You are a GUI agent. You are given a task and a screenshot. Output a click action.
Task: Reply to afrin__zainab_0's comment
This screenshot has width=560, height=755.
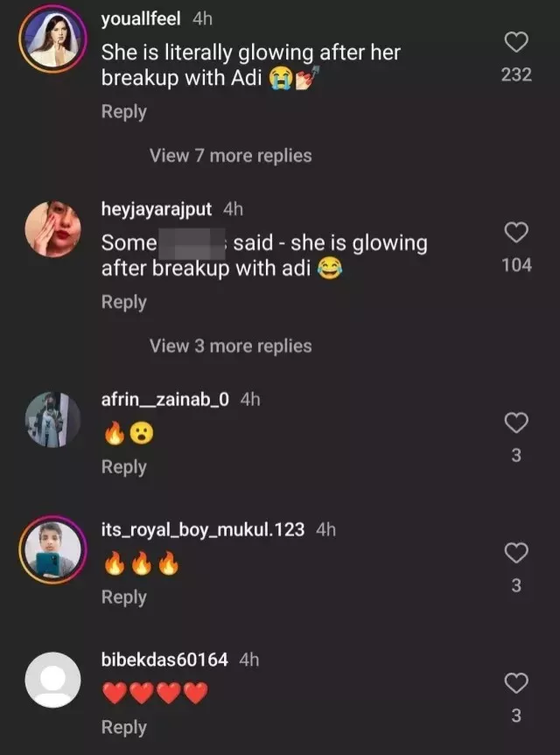coord(123,467)
